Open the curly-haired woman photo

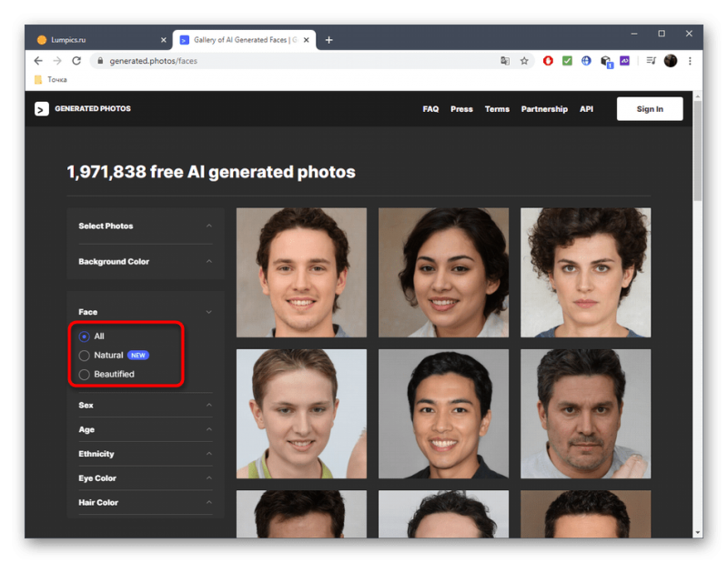pyautogui.click(x=585, y=273)
